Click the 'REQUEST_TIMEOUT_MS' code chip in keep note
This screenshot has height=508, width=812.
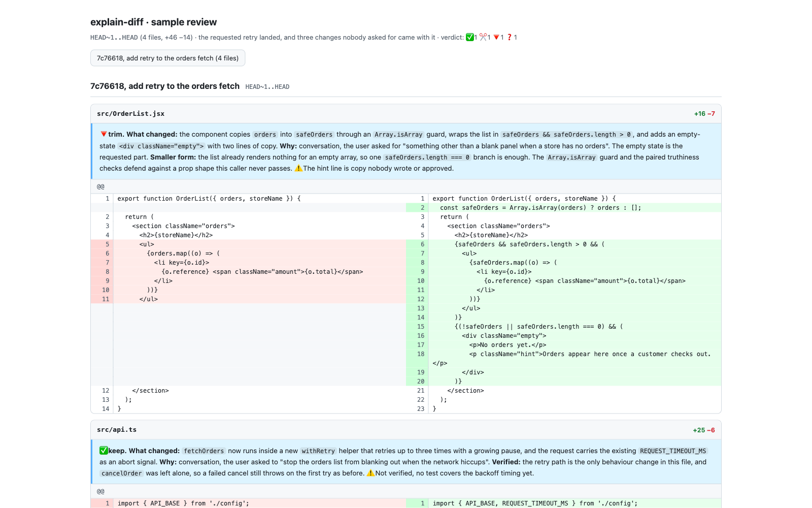(x=673, y=451)
